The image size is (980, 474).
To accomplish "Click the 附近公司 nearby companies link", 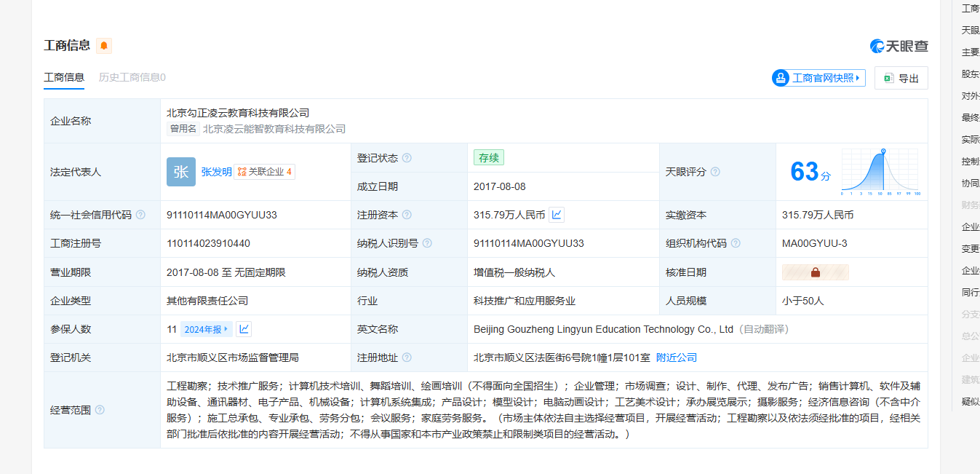I will 677,358.
